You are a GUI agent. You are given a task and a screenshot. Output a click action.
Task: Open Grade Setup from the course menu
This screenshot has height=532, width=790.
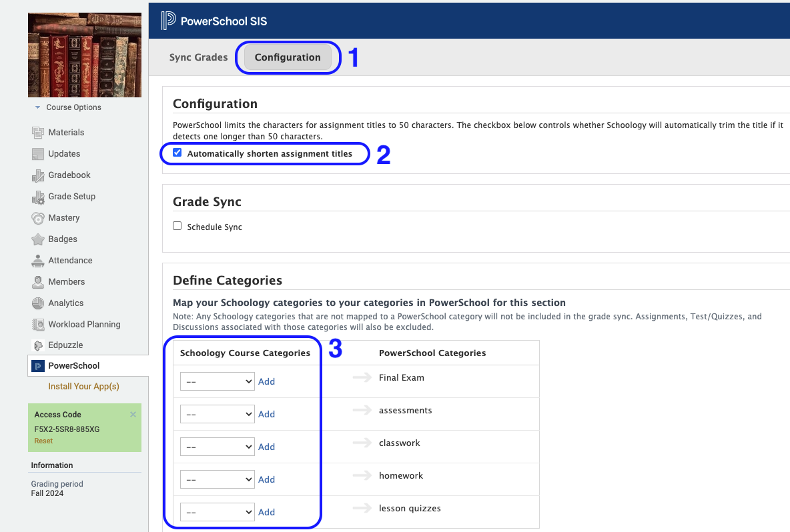[71, 196]
